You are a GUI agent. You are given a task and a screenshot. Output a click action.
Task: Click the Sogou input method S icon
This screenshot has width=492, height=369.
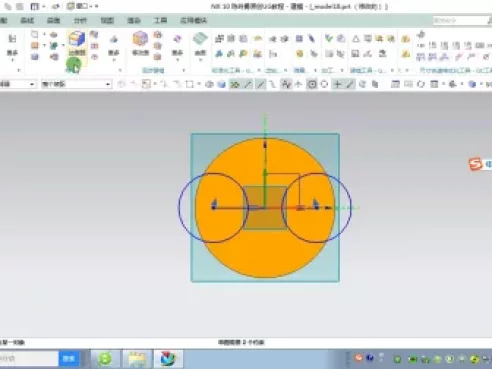pos(476,164)
